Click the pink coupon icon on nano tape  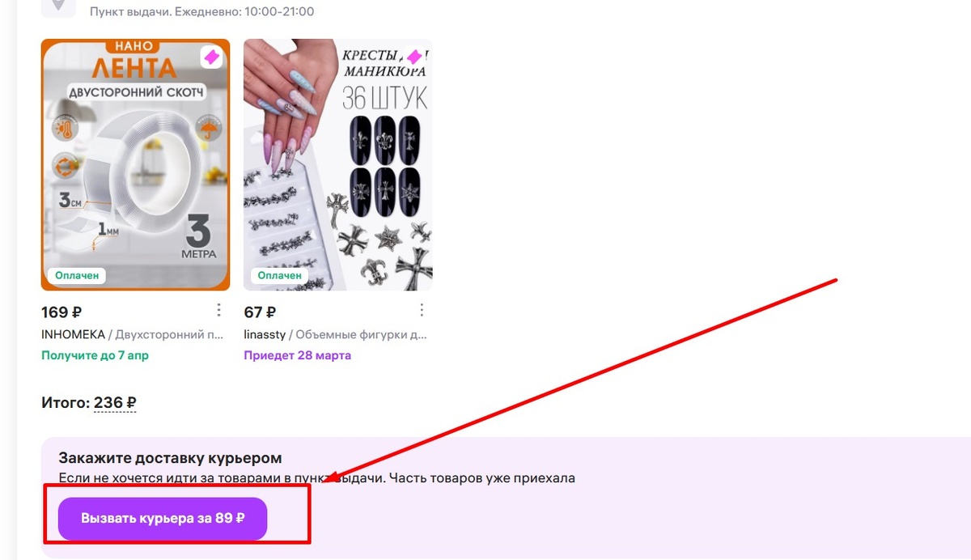coord(211,57)
